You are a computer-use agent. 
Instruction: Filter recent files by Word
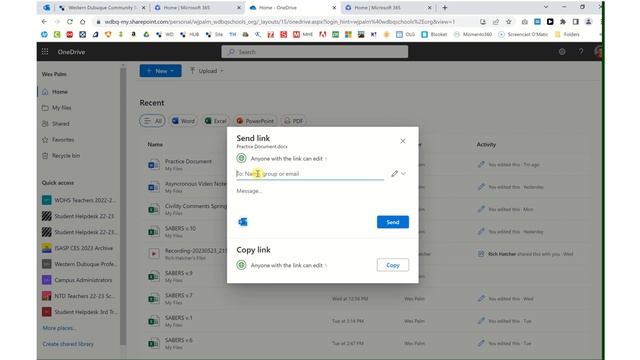(183, 121)
